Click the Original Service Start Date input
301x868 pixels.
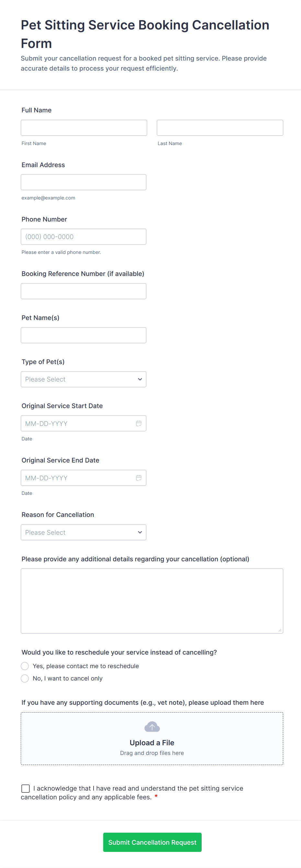pos(77,423)
